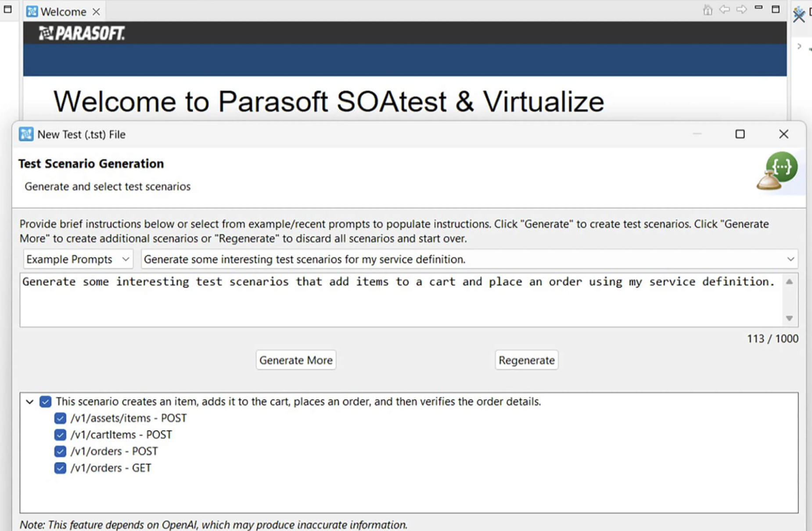Uncheck the whole scenario checkbox

point(45,402)
